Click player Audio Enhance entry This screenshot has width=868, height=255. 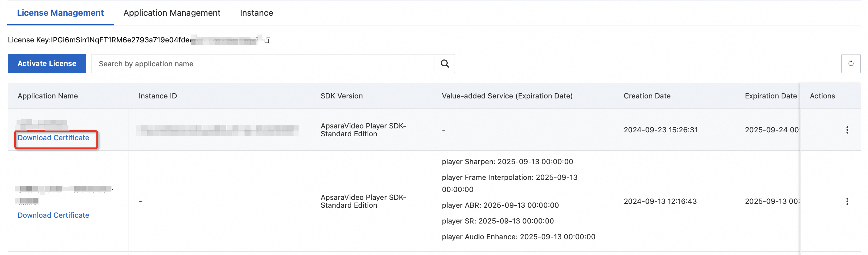(519, 237)
